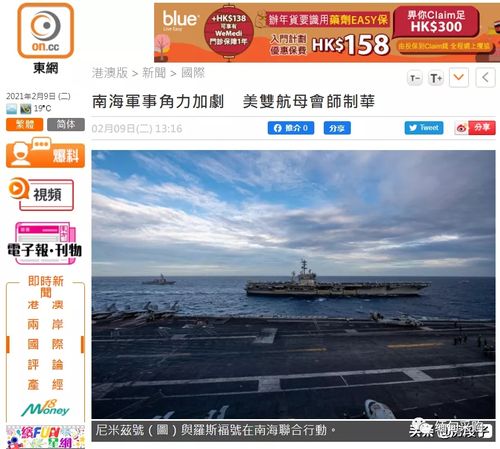The image size is (500, 449).
Task: Expand the orange down-chevron menu
Action: click(x=459, y=78)
